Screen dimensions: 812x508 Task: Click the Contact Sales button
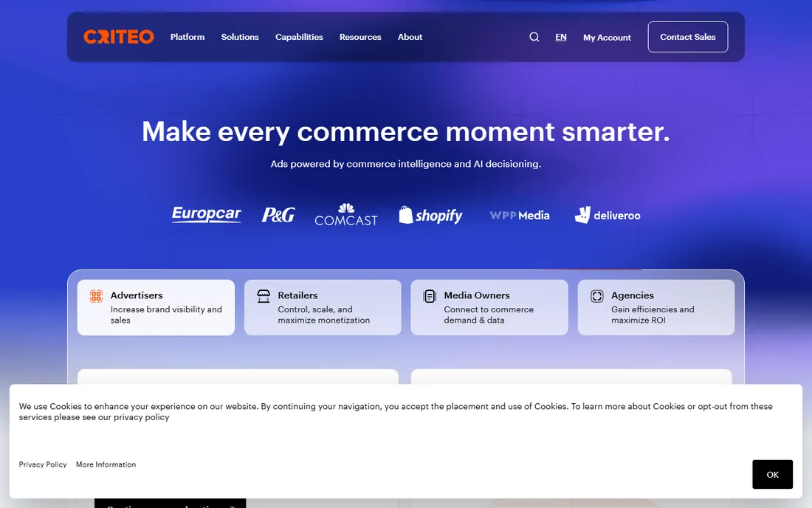pos(688,37)
